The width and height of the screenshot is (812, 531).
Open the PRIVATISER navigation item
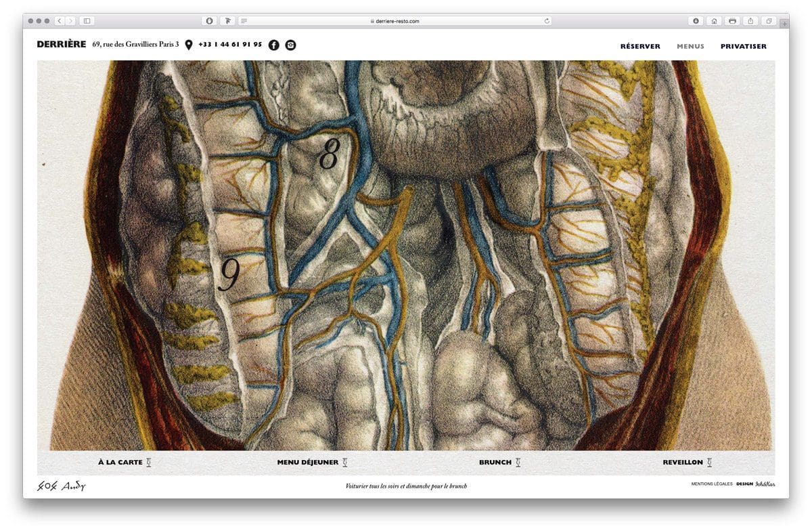[x=744, y=46]
